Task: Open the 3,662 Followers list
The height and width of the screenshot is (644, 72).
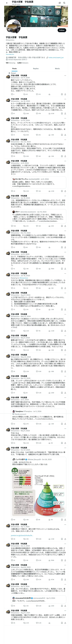Action: [23, 63]
